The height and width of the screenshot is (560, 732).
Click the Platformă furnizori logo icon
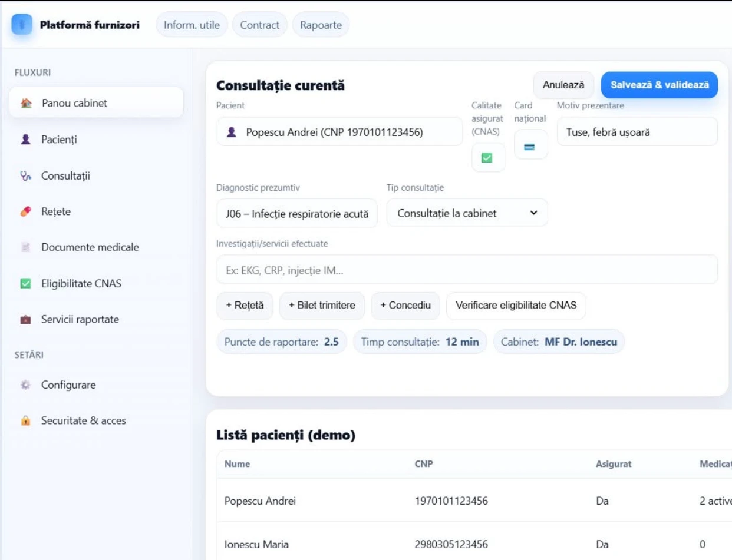[22, 24]
